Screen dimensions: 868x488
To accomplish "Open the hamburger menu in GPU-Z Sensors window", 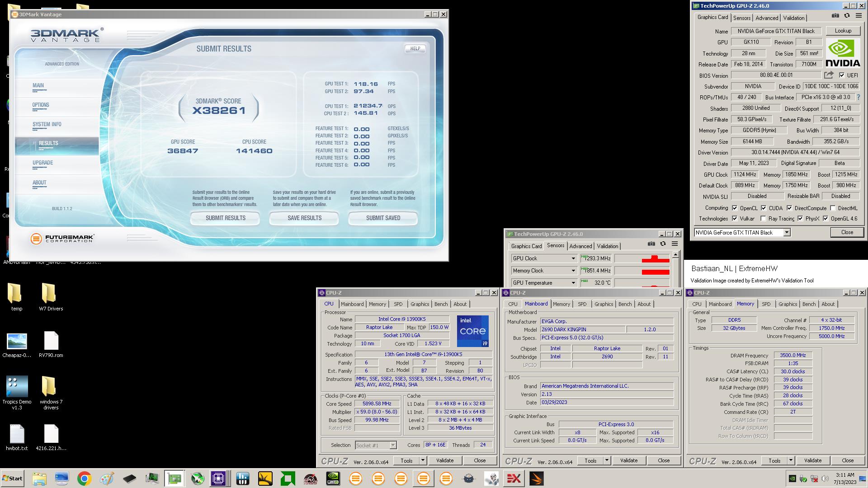I will click(675, 244).
